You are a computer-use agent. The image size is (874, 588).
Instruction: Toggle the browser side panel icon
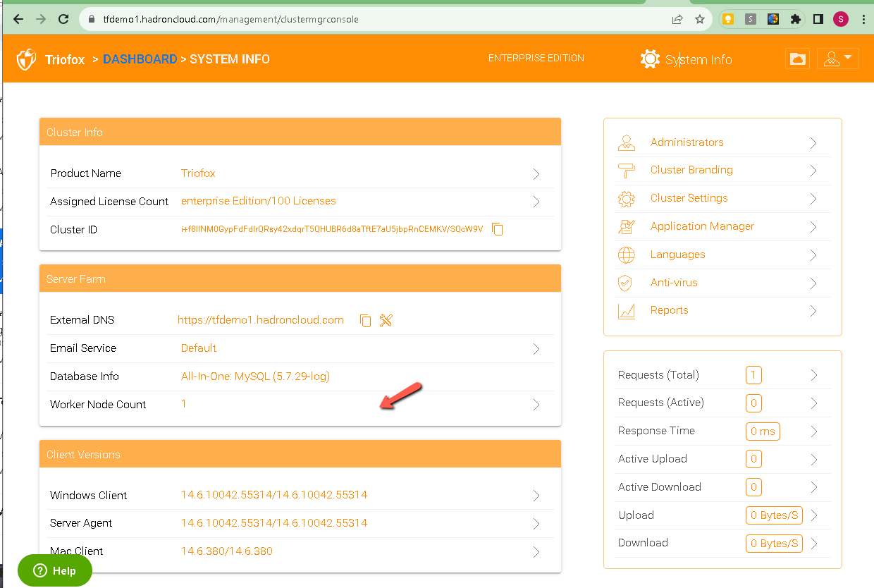[818, 19]
